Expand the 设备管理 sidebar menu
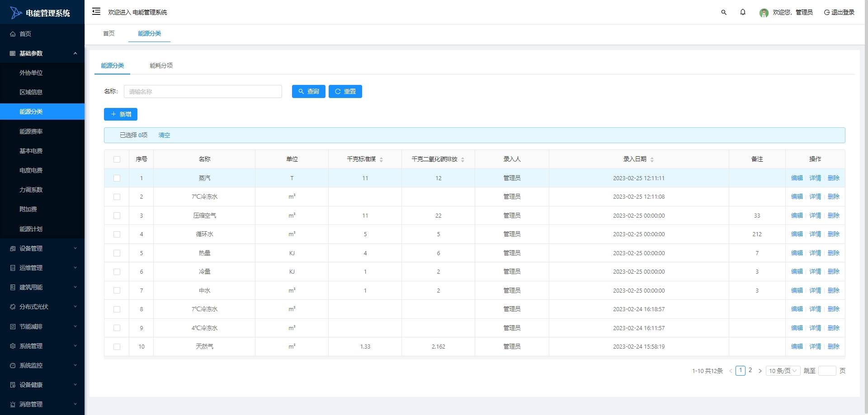Screen dimensions: 868x415 tap(42, 248)
